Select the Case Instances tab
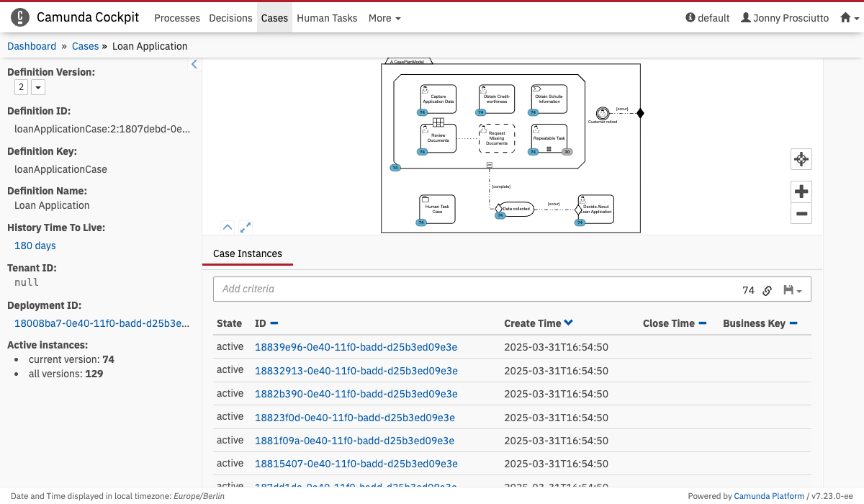 pos(248,253)
